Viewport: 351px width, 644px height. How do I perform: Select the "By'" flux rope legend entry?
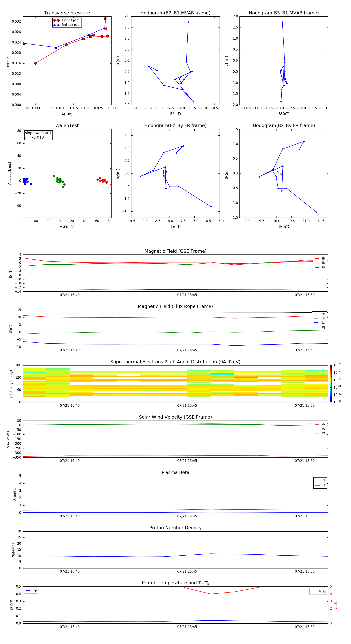[320, 318]
